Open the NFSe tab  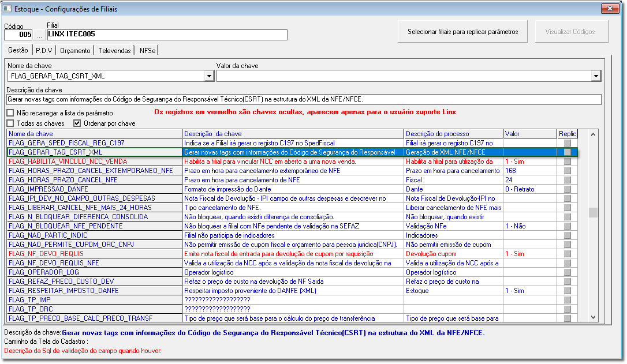[x=148, y=50]
